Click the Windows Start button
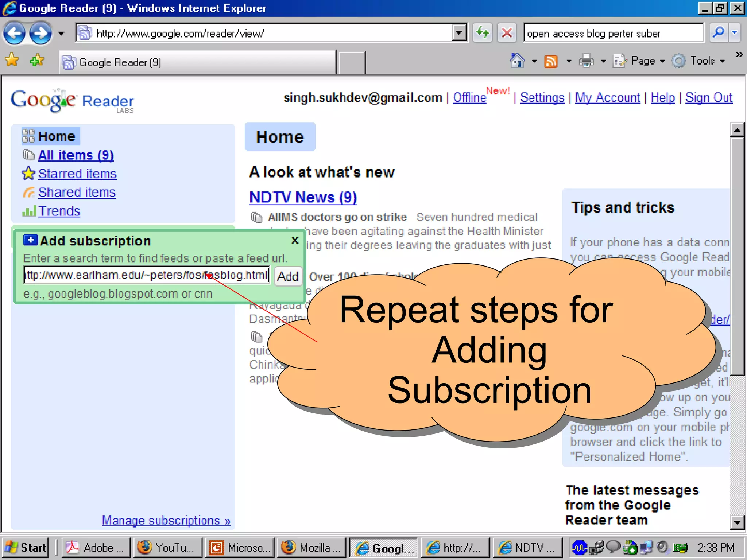 tap(25, 548)
